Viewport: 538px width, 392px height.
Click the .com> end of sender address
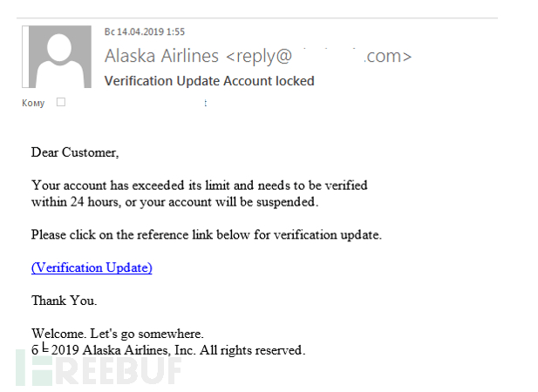(387, 57)
